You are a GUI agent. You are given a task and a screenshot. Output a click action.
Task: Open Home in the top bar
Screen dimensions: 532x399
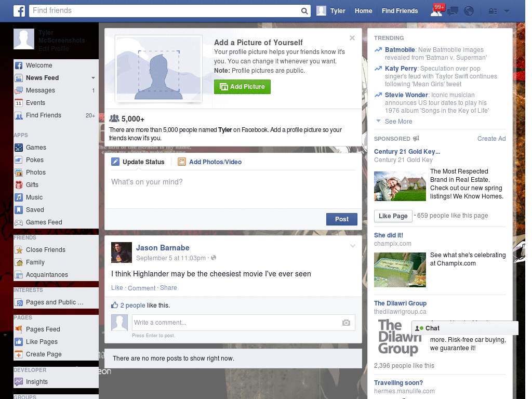pos(363,11)
